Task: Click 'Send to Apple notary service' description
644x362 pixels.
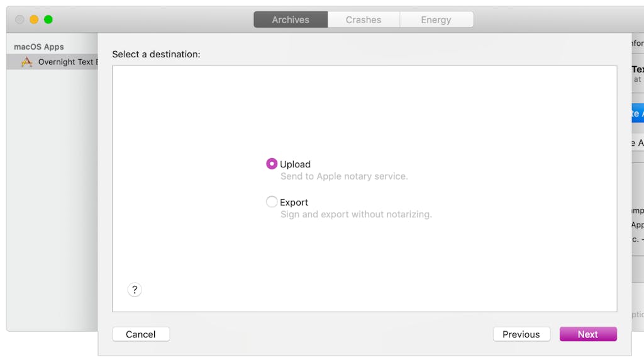Action: 344,176
